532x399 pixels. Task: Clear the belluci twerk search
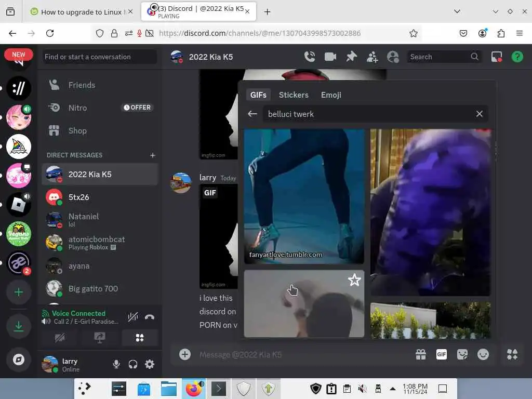coord(479,114)
